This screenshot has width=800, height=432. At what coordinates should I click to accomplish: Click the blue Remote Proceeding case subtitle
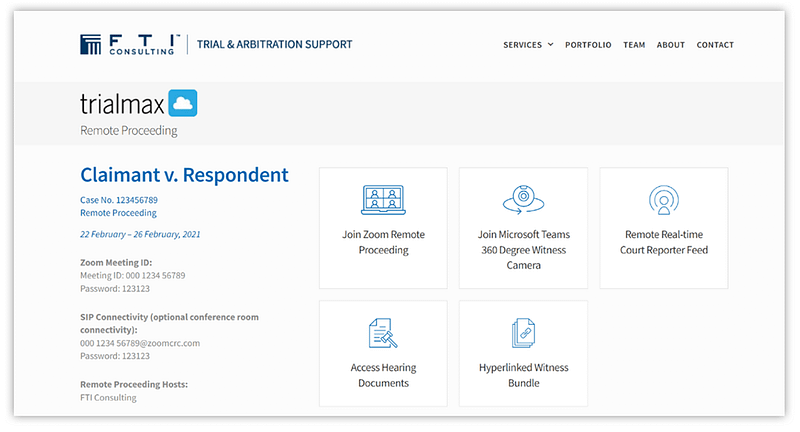(118, 213)
